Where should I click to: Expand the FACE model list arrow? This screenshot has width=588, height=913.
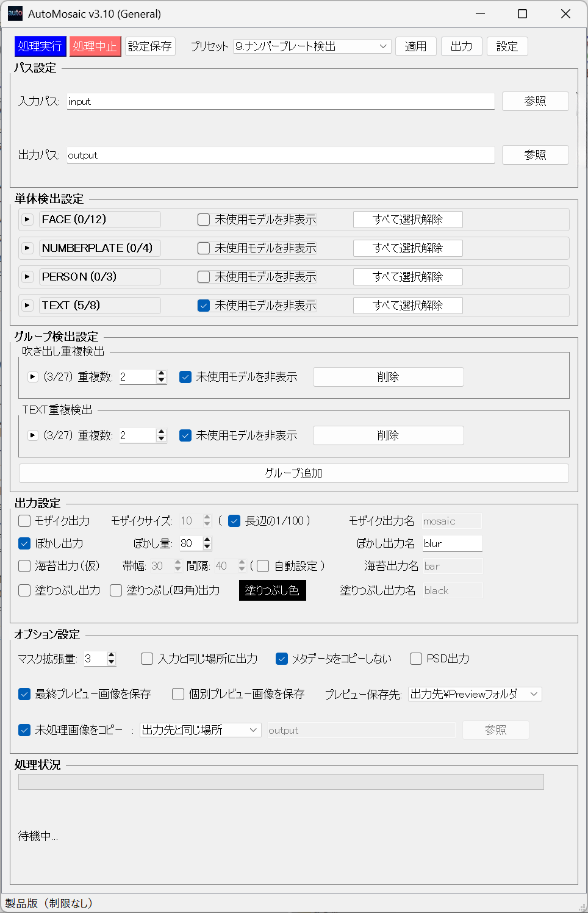(27, 220)
